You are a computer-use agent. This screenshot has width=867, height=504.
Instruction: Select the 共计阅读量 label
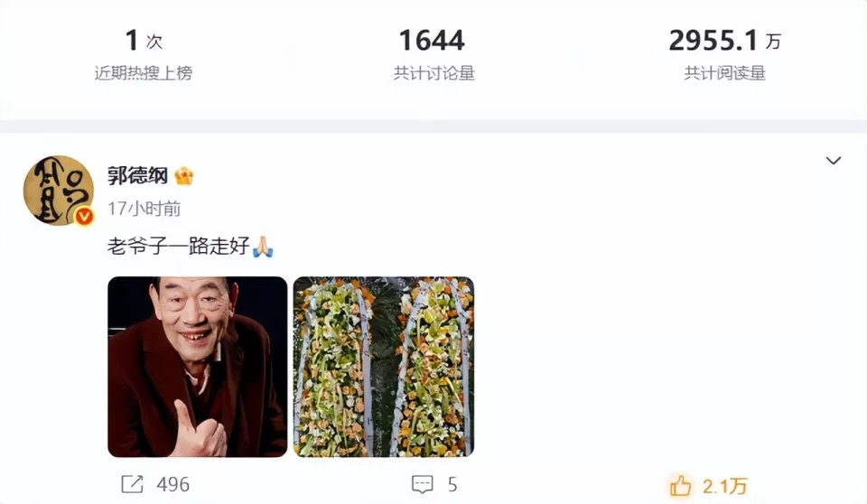tap(725, 73)
